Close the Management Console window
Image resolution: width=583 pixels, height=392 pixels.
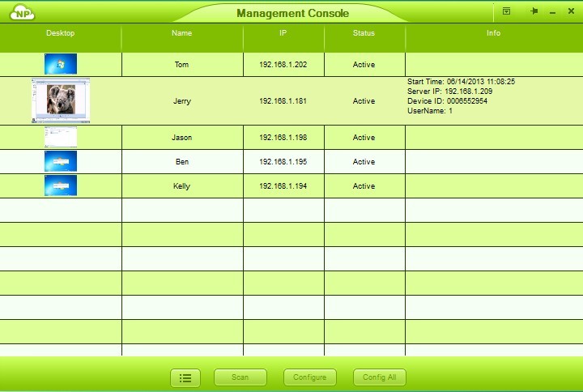570,13
